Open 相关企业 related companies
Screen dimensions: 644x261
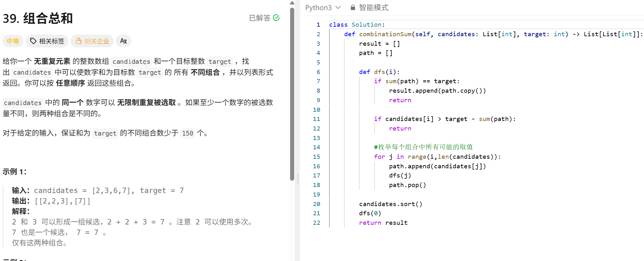click(92, 41)
